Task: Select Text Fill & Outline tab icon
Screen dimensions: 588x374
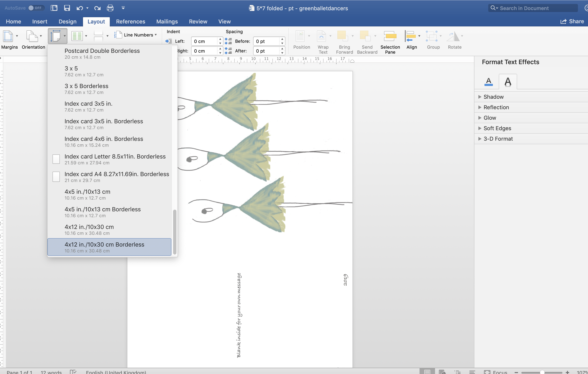Action: [488, 82]
